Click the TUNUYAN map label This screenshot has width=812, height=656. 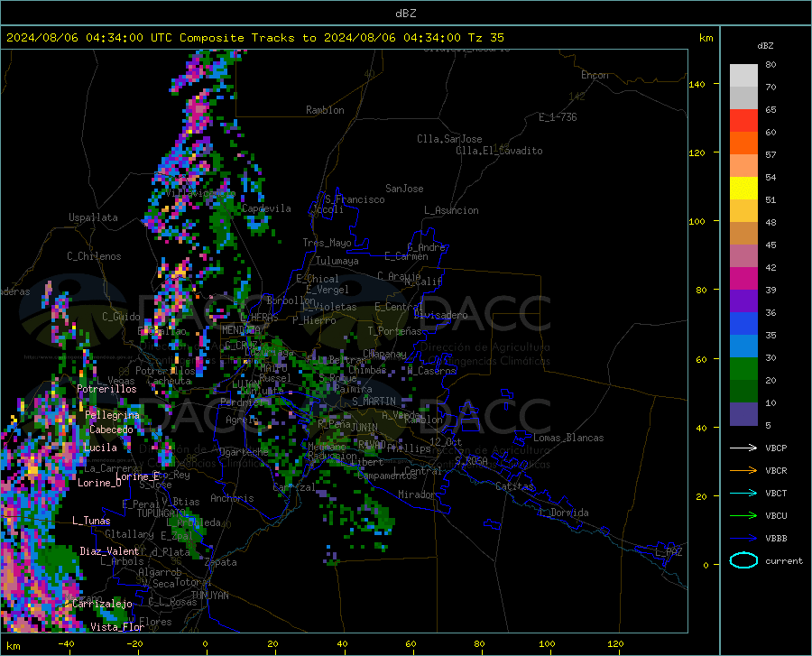coord(209,596)
